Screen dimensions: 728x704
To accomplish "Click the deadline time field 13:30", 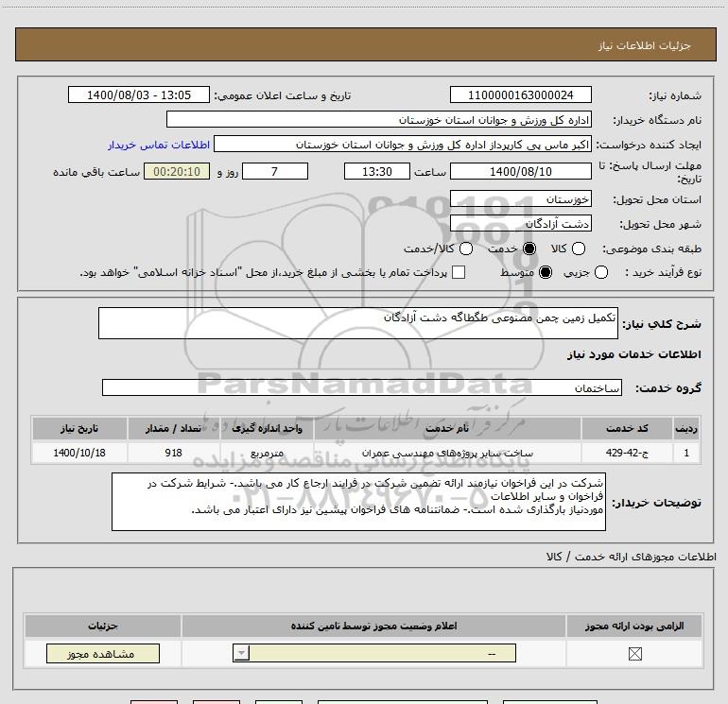I will point(377,171).
